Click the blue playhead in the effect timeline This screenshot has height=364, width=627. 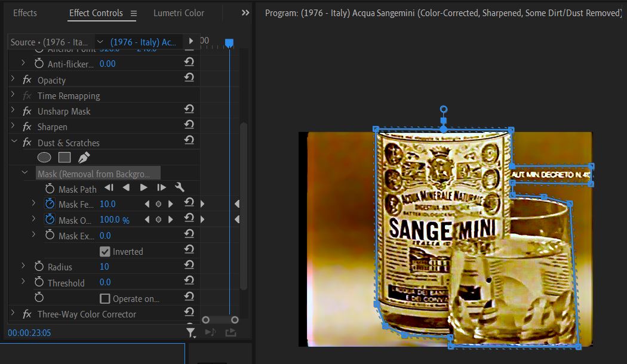(x=229, y=43)
